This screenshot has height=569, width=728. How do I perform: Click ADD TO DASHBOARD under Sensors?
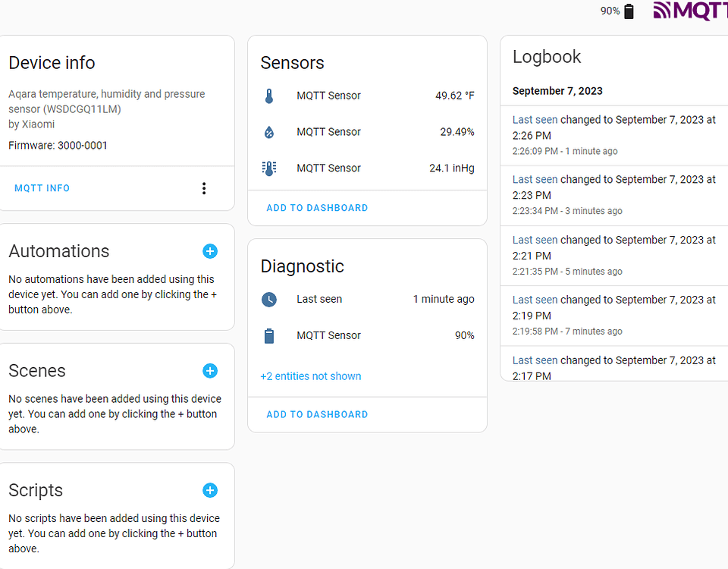coord(317,207)
